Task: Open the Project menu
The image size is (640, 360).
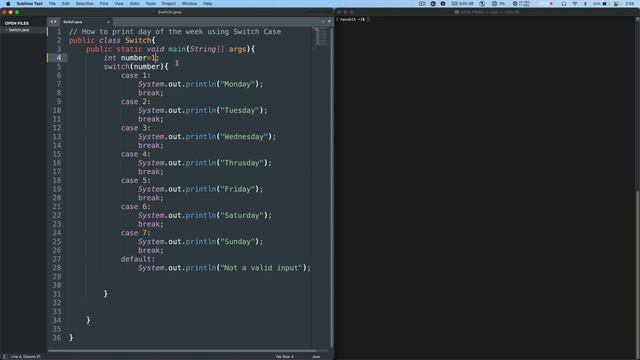Action: tap(169, 4)
